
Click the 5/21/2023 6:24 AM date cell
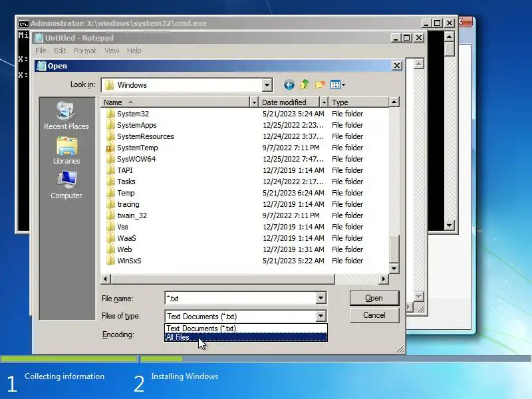(293, 193)
